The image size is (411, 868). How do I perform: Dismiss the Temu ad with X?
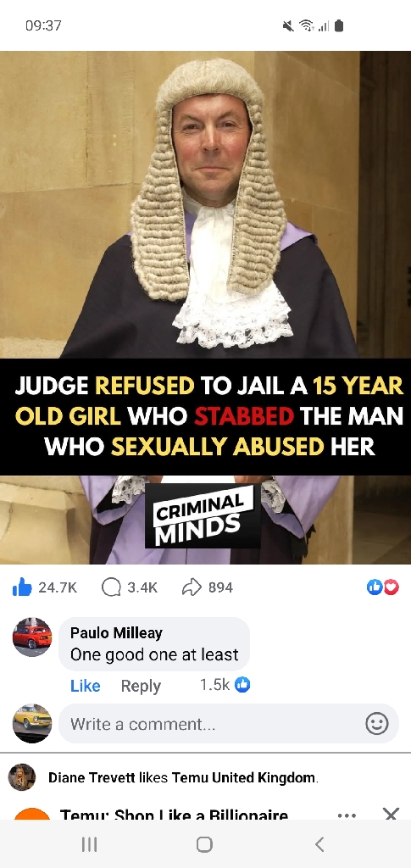pyautogui.click(x=392, y=814)
